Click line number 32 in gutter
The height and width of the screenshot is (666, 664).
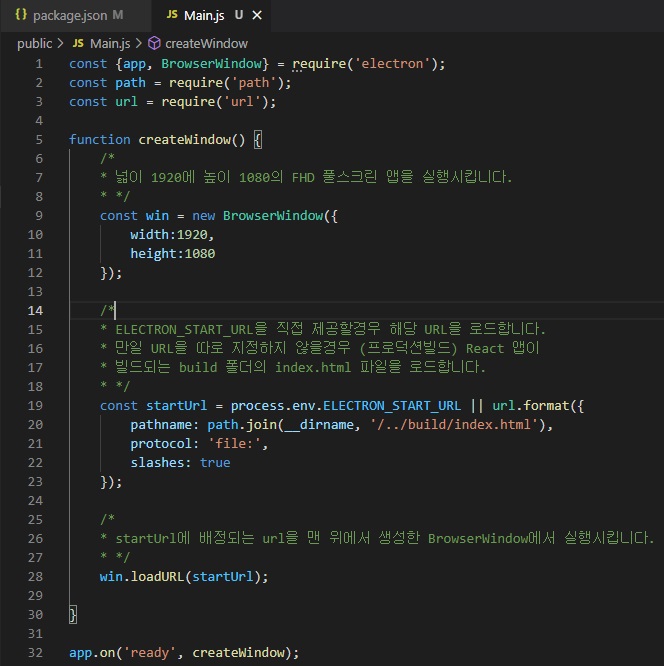pos(35,652)
